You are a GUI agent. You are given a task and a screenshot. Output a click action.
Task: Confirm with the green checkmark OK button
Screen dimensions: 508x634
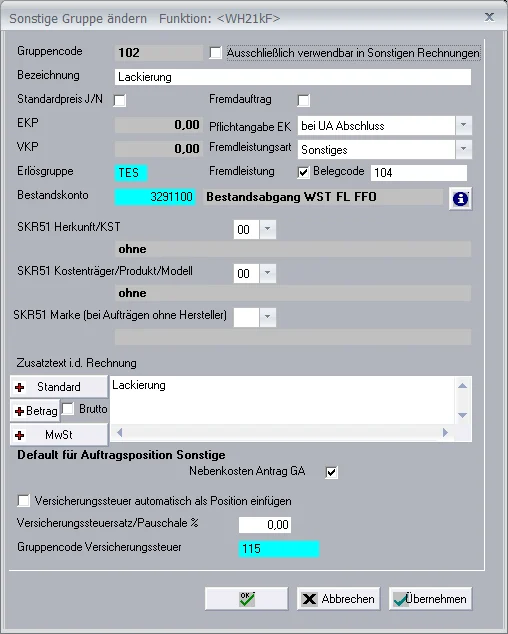(246, 598)
